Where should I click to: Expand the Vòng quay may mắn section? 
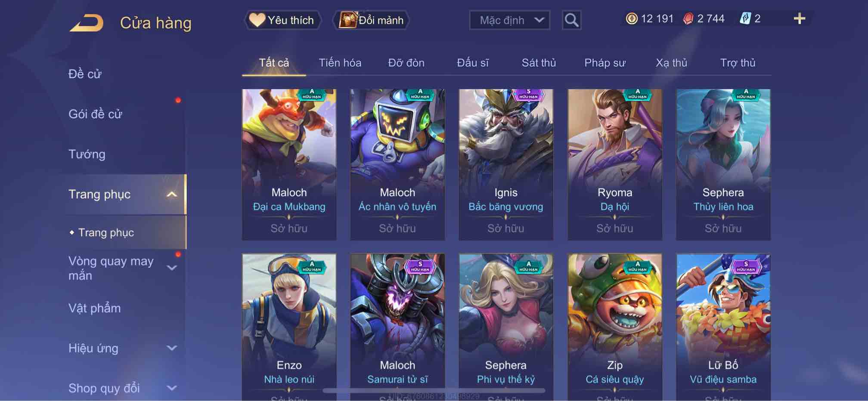click(x=172, y=268)
